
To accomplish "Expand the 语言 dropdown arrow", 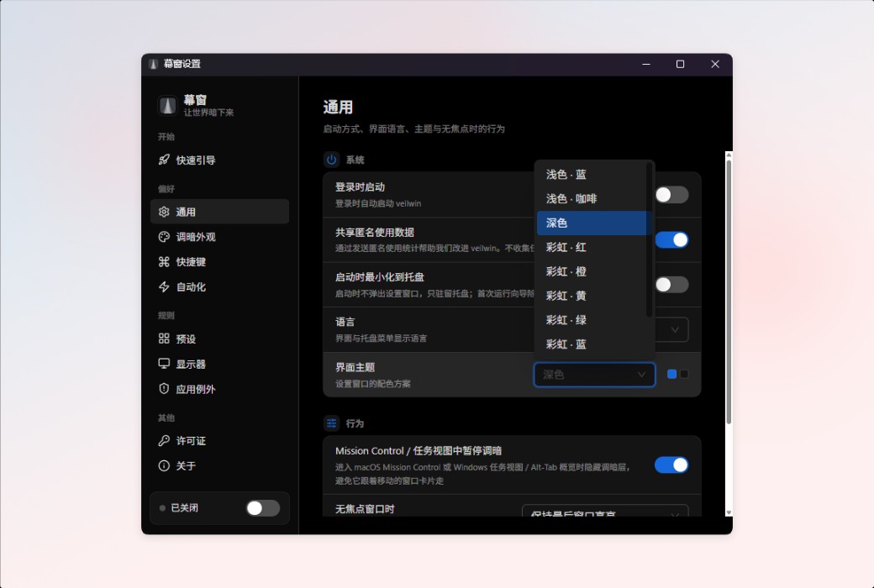I will coord(675,329).
